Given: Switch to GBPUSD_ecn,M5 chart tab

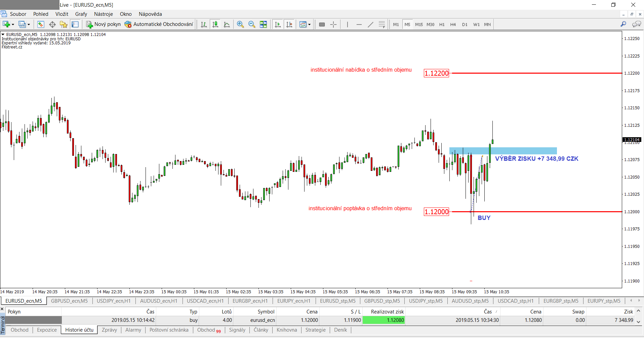Looking at the screenshot, I should point(69,301).
